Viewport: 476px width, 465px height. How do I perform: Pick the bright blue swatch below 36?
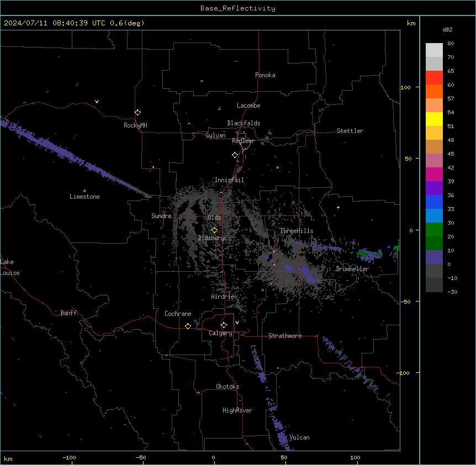(434, 202)
